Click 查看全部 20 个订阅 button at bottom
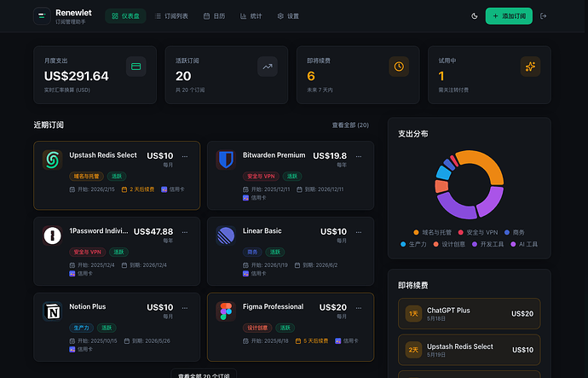588x378 pixels. (204, 374)
